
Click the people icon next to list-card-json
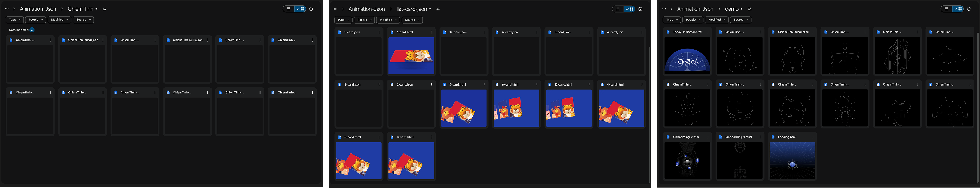[x=438, y=9]
